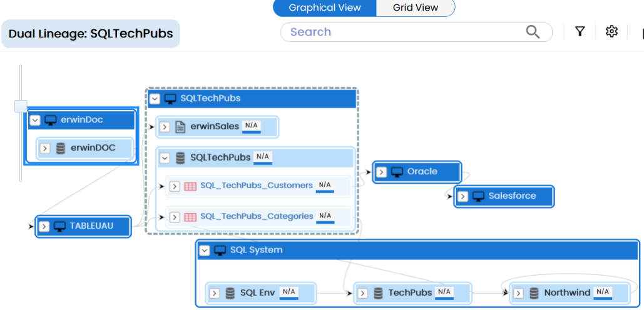Click the Dual Lineage: SQLTechPubs title
The width and height of the screenshot is (644, 310).
pos(91,34)
